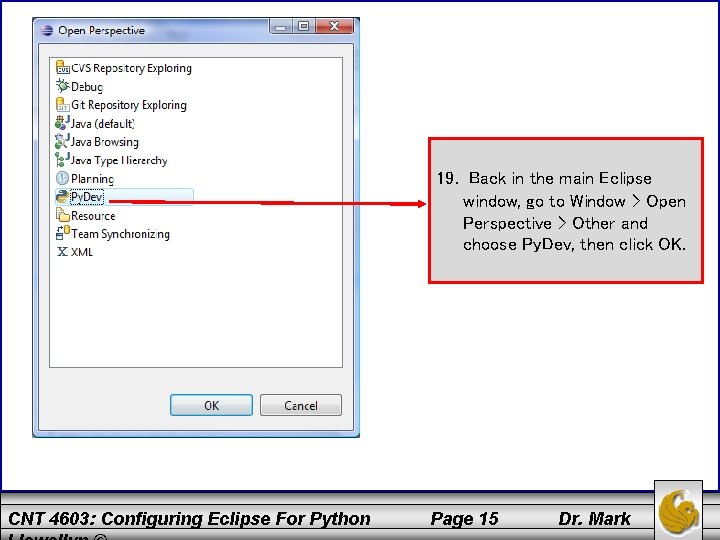Screen dimensions: 720x540
Task: Choose Java (default) label
Action: click(103, 124)
